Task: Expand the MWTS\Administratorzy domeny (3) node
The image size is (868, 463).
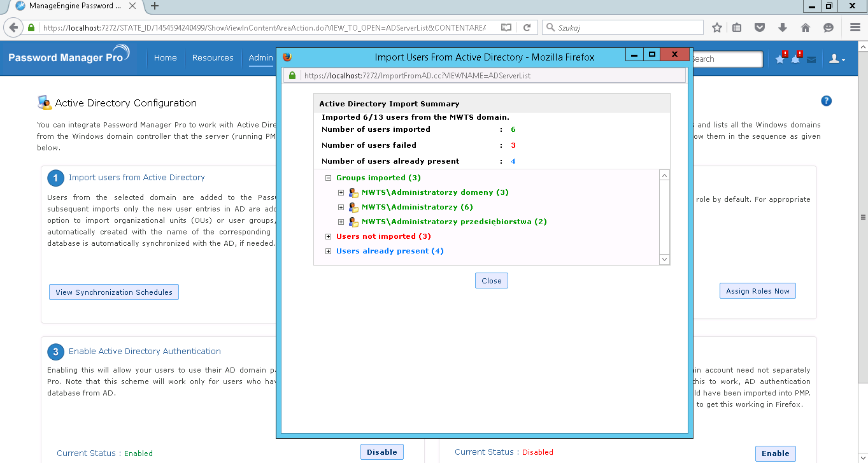Action: (x=341, y=192)
